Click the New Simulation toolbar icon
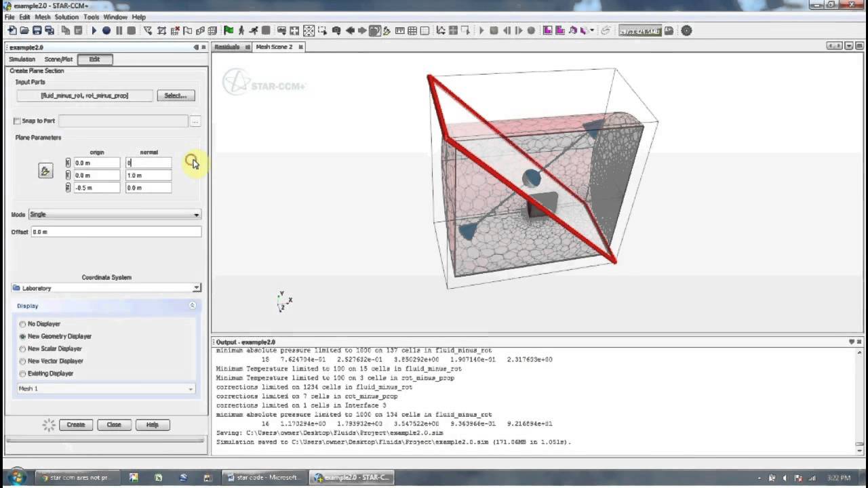Image resolution: width=868 pixels, height=488 pixels. click(x=12, y=30)
